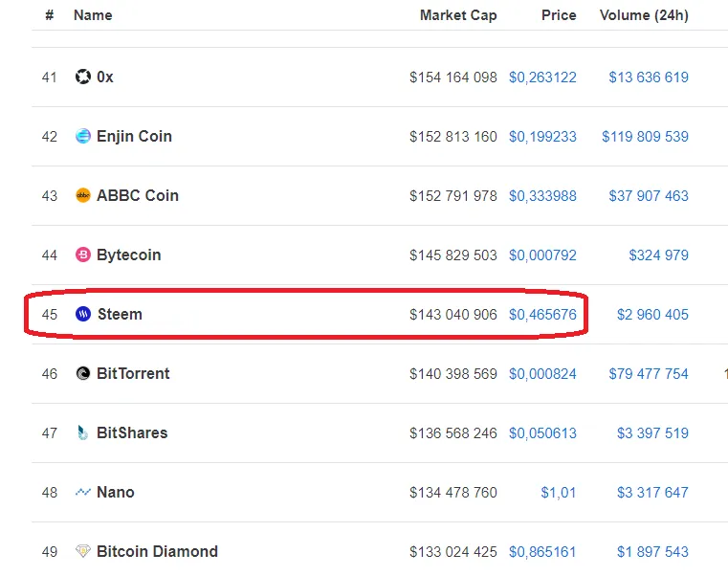
Task: Click Steem price $0,465676
Action: click(x=542, y=315)
